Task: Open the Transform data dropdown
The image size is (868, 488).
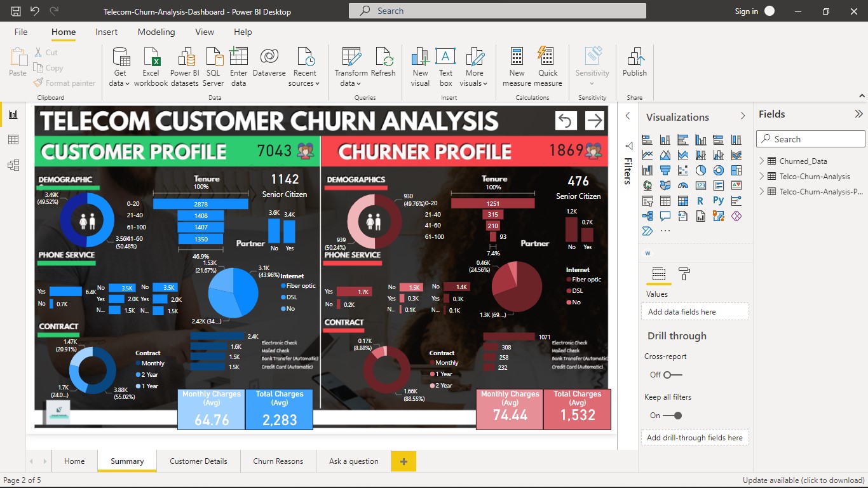Action: click(x=351, y=67)
